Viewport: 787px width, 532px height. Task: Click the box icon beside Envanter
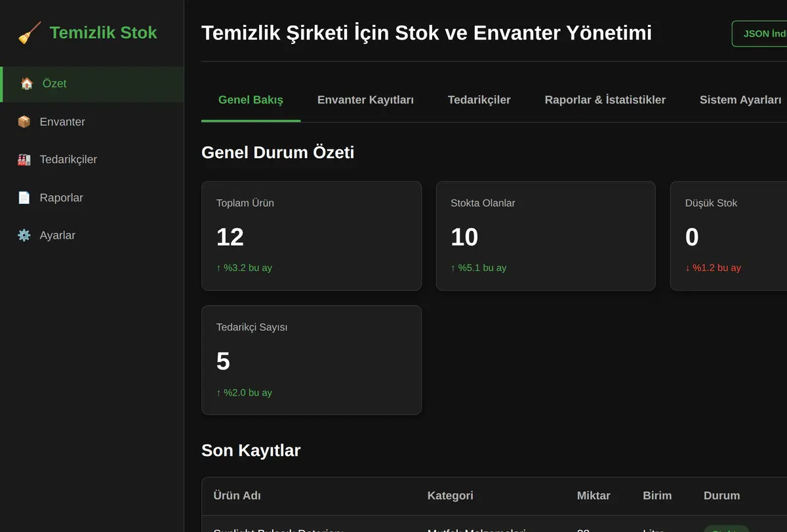tap(24, 121)
